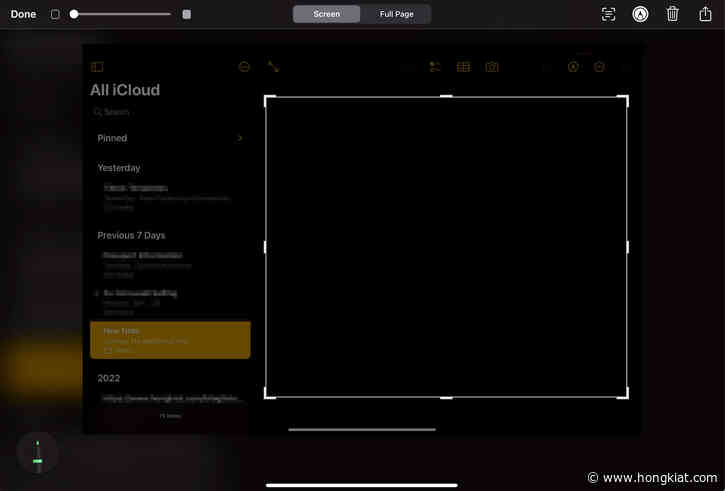This screenshot has width=725, height=491.
Task: Select the pen tool in minimized palette
Action: pyautogui.click(x=37, y=453)
